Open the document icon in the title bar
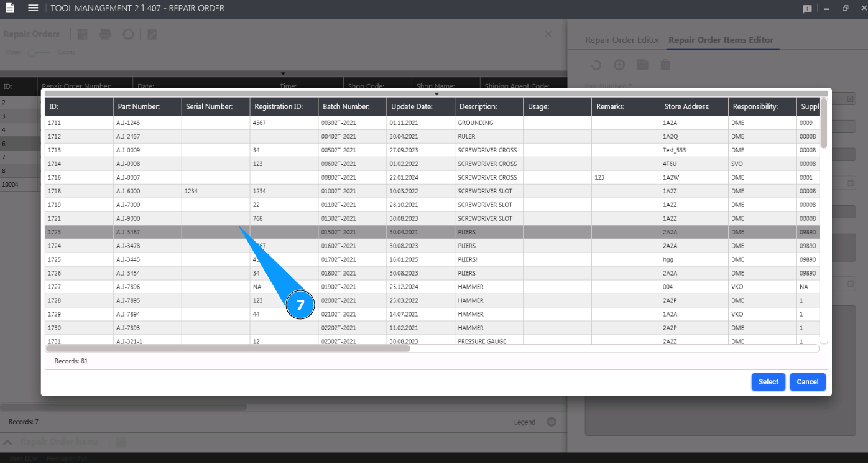 (x=10, y=8)
